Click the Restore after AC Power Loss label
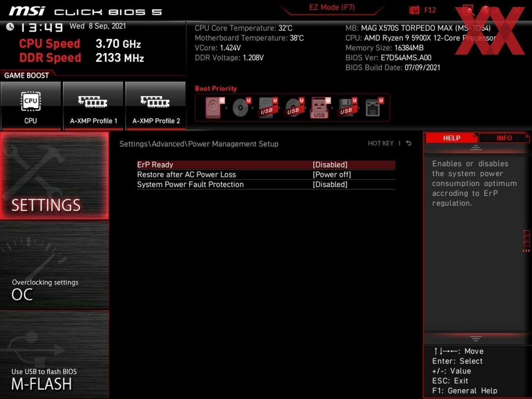Viewport: 532px width, 399px height. (187, 174)
